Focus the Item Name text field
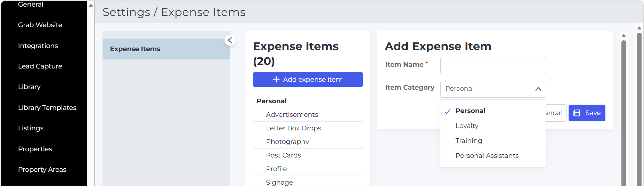Image resolution: width=644 pixels, height=186 pixels. [x=493, y=65]
